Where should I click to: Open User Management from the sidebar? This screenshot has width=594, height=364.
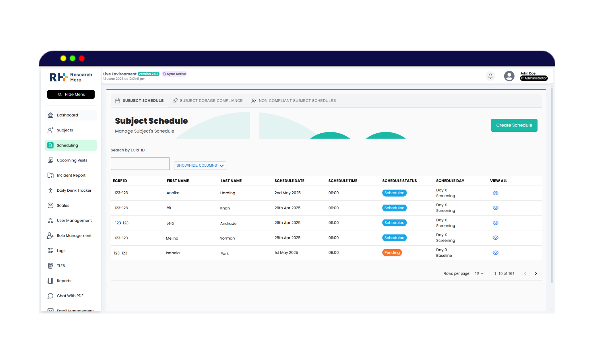click(x=71, y=221)
